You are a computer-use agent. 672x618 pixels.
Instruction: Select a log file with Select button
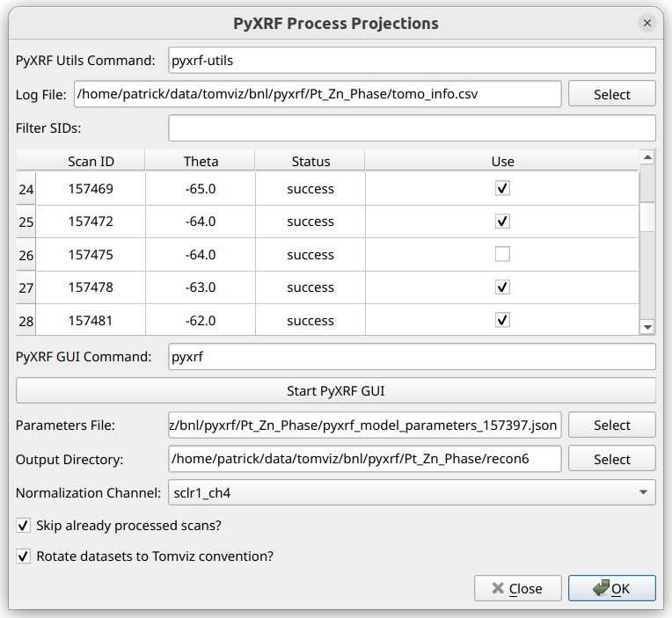tap(612, 94)
